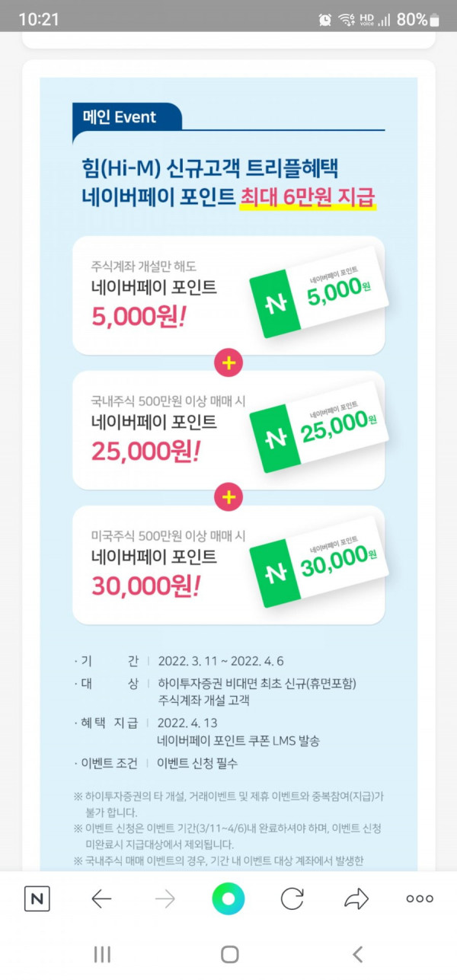457x980 pixels.
Task: Go forward with the right arrow
Action: 165,899
